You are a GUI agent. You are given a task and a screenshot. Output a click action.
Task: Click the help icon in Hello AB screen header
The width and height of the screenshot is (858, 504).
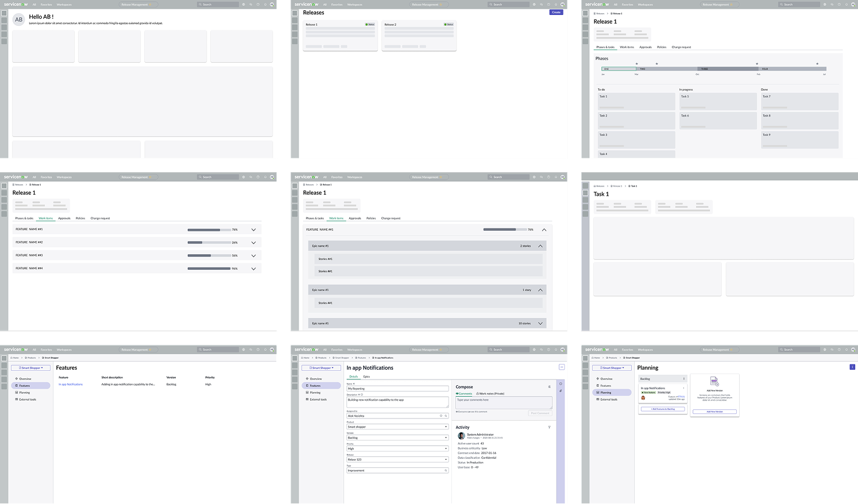coord(258,5)
